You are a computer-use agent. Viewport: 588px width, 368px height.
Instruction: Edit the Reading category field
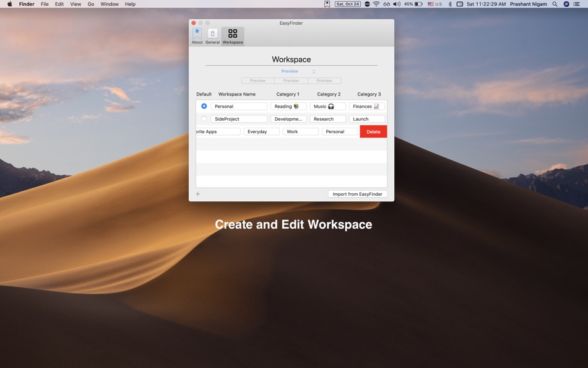tap(289, 107)
